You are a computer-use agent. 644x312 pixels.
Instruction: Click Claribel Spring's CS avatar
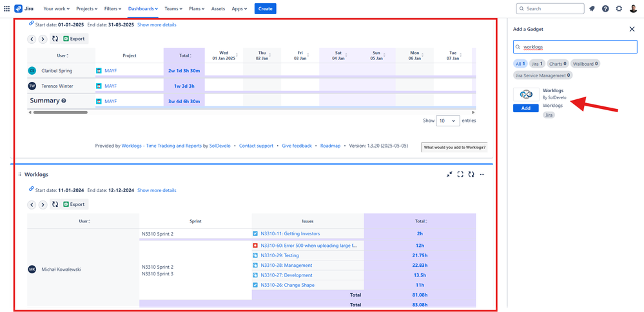click(x=32, y=71)
